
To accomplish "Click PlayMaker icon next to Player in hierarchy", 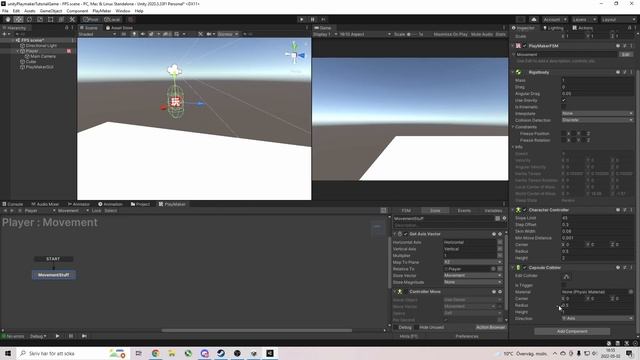I will coord(69,51).
